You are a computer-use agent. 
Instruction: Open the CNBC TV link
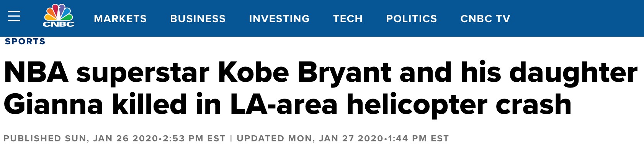tap(485, 19)
